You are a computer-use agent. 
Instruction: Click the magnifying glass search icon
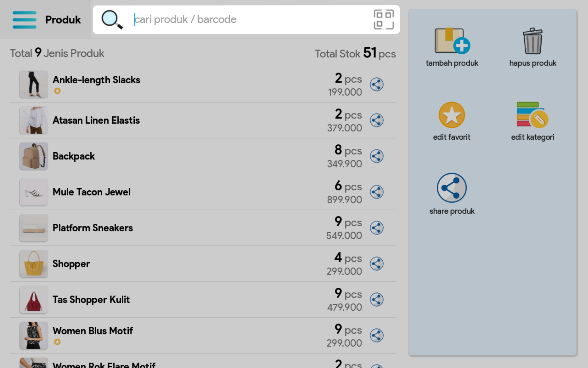pyautogui.click(x=112, y=20)
